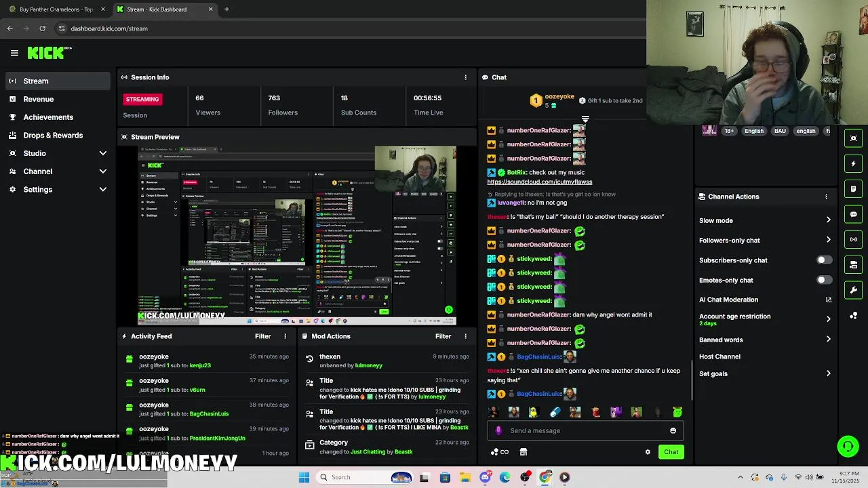Image resolution: width=868 pixels, height=488 pixels.
Task: Click Host Channel action
Action: click(719, 357)
